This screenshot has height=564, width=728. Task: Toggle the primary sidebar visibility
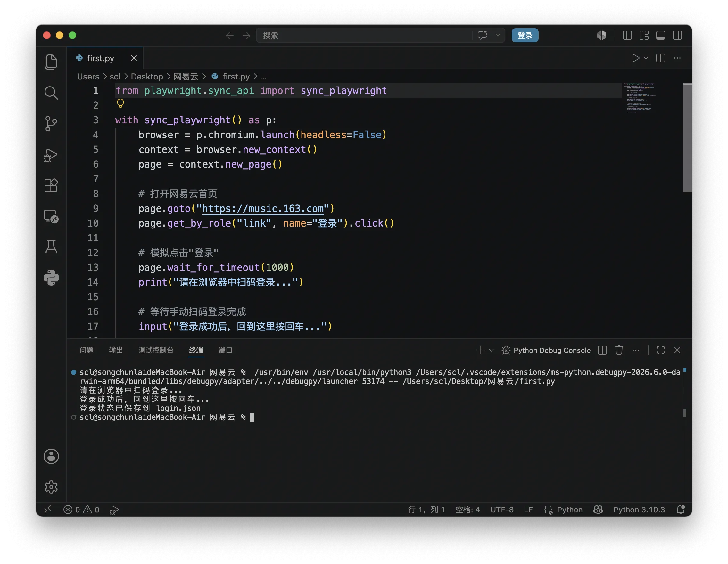627,35
